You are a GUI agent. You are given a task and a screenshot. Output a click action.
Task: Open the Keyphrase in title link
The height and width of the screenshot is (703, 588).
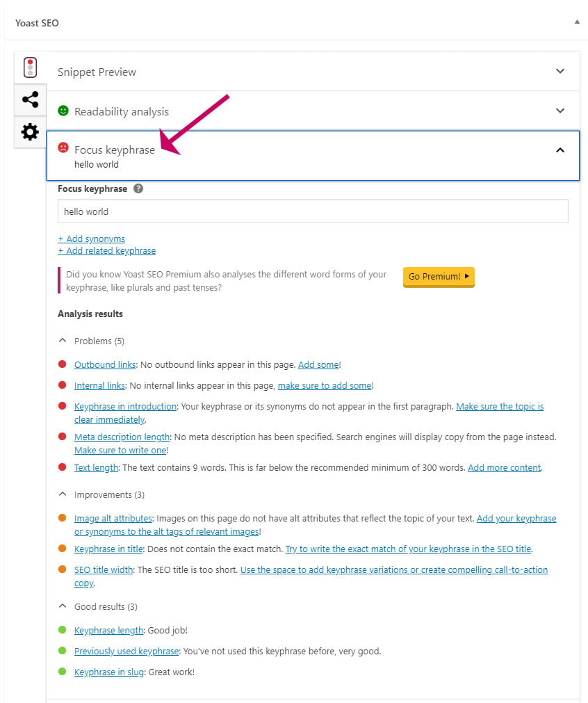coord(108,549)
